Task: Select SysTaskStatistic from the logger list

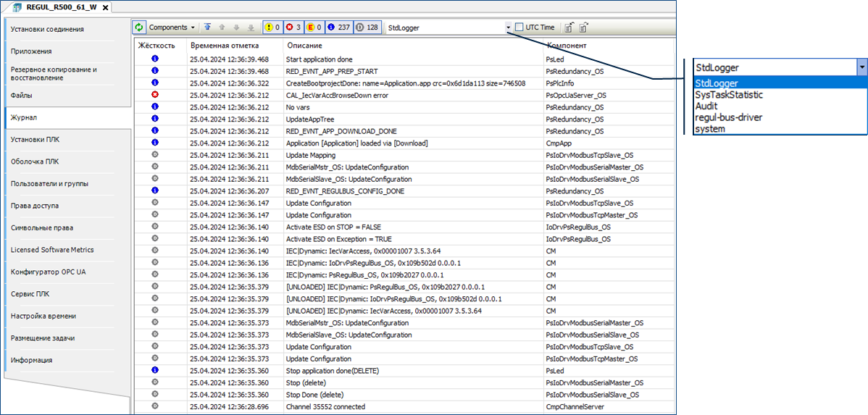Action: tap(728, 95)
